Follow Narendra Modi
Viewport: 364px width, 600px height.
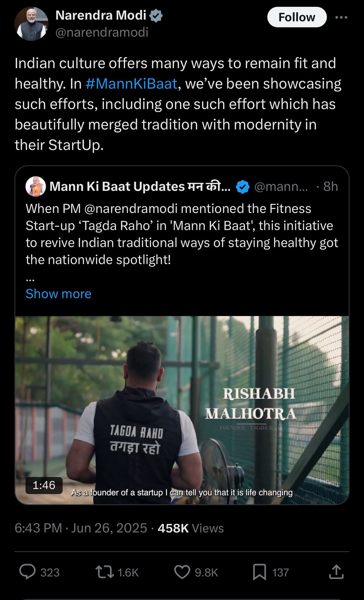click(297, 17)
